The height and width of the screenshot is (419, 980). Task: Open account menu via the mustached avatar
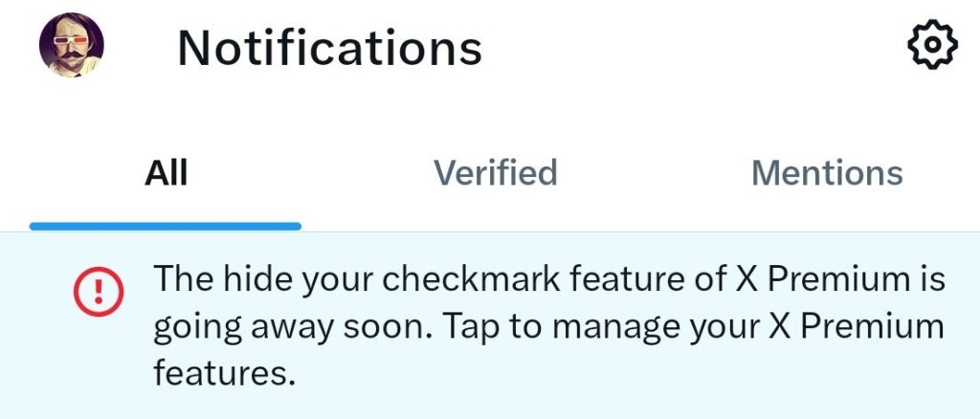point(72,46)
